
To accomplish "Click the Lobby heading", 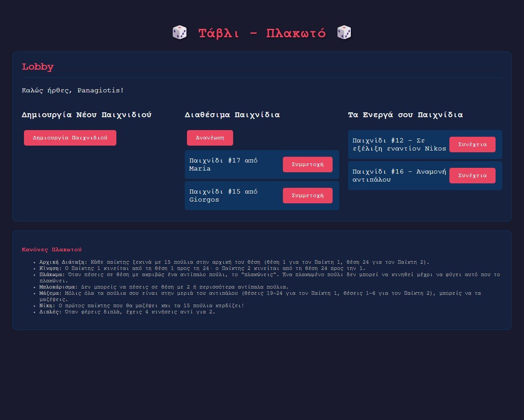I will (38, 67).
